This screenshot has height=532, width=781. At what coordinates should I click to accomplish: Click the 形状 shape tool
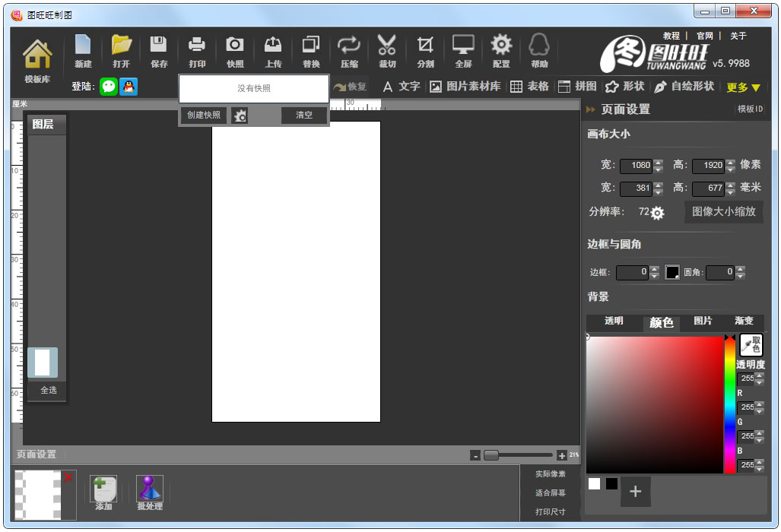pyautogui.click(x=624, y=87)
